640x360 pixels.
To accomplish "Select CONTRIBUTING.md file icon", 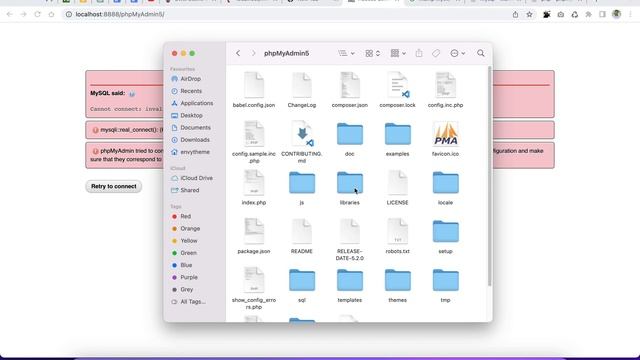I will pyautogui.click(x=302, y=134).
